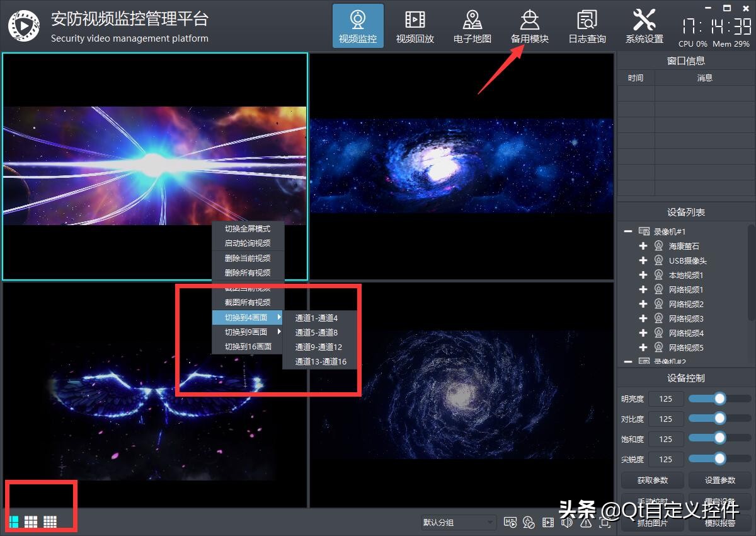Open 系统设置 settings
This screenshot has height=536, width=756.
644,25
